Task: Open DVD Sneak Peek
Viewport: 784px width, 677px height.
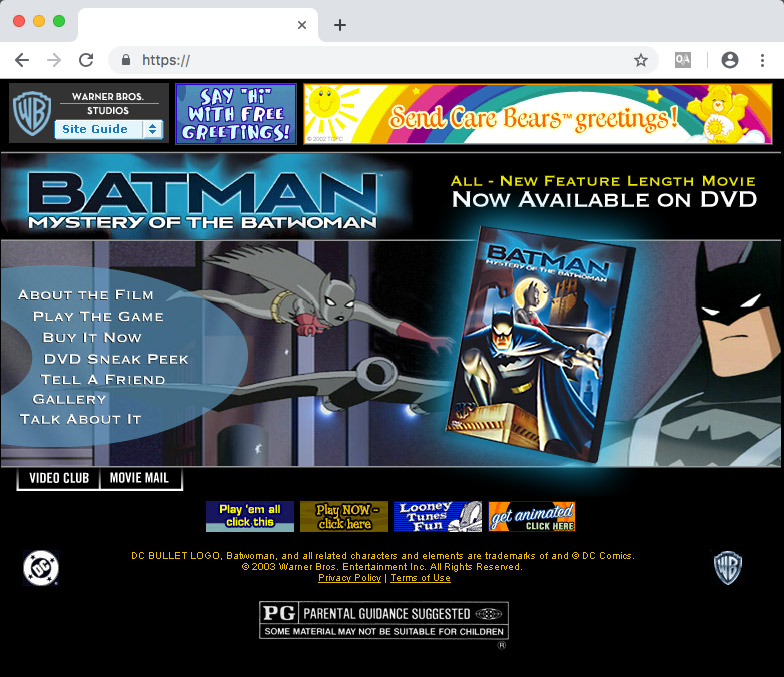Action: point(116,359)
